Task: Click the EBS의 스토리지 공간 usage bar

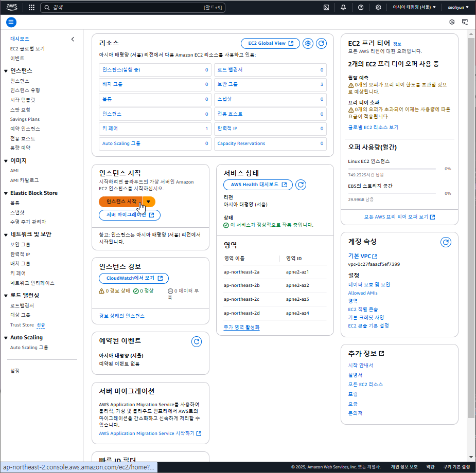Action: 392,193
